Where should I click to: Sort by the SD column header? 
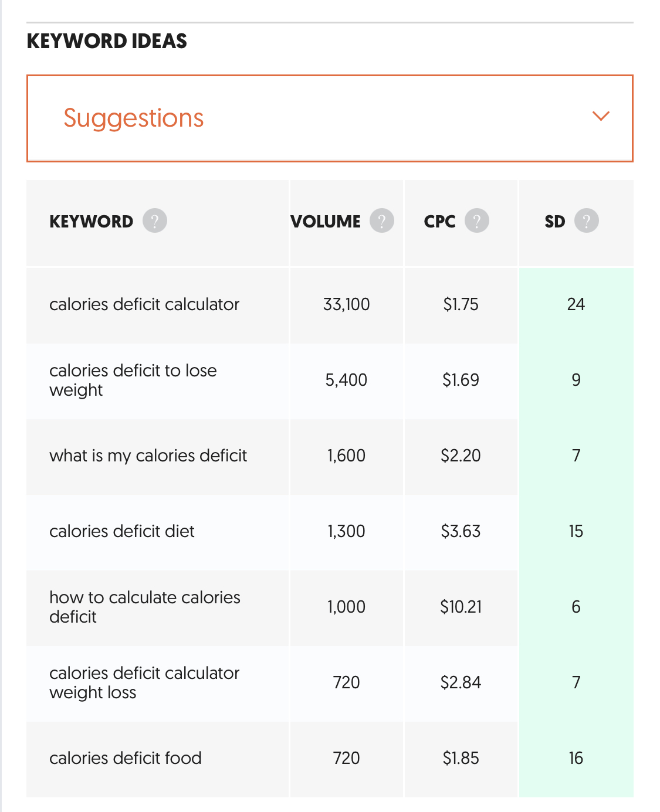click(x=555, y=222)
